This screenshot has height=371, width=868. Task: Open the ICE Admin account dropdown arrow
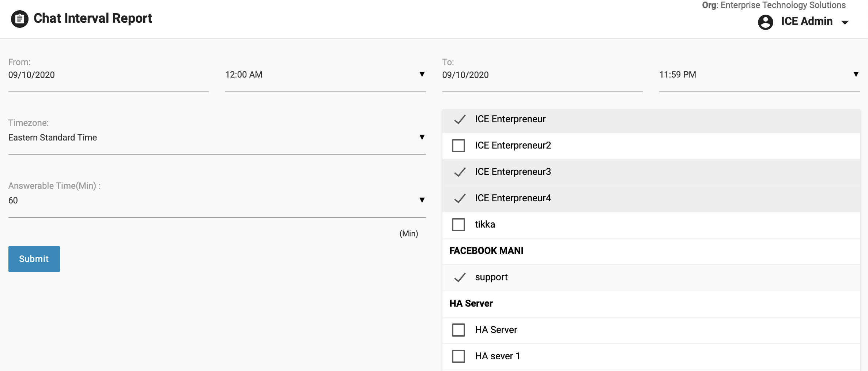[845, 22]
